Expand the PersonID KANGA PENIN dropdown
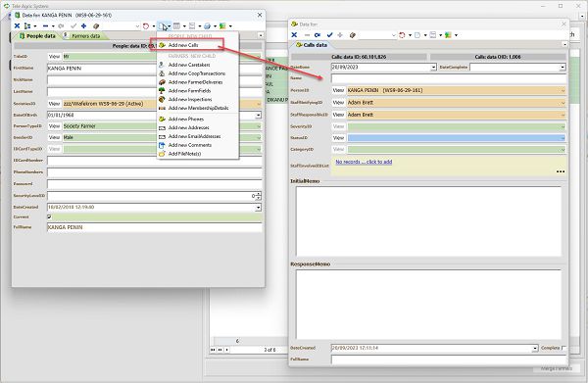 563,90
